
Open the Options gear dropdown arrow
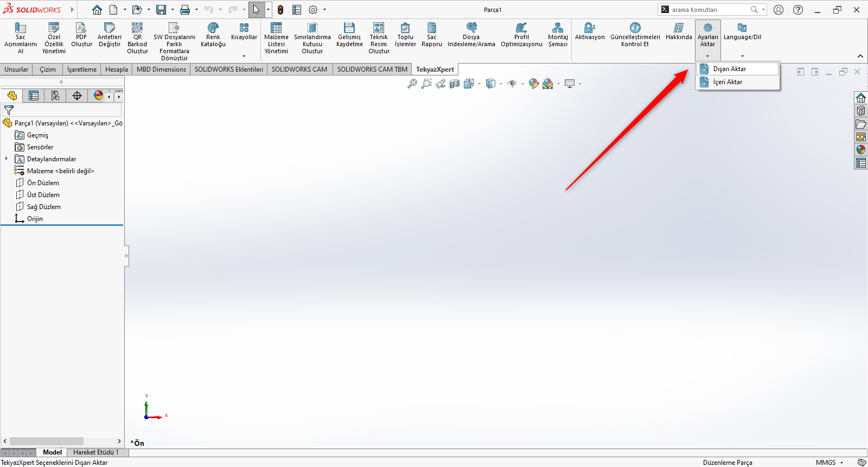click(324, 10)
